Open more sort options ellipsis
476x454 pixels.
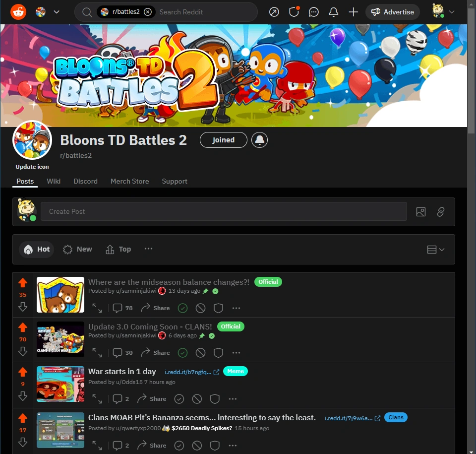tap(148, 249)
